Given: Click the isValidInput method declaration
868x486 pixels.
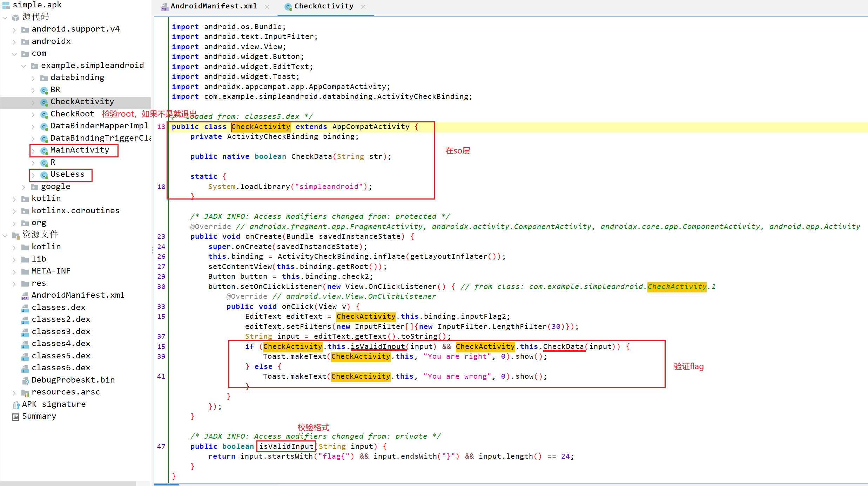Looking at the screenshot, I should (x=286, y=446).
